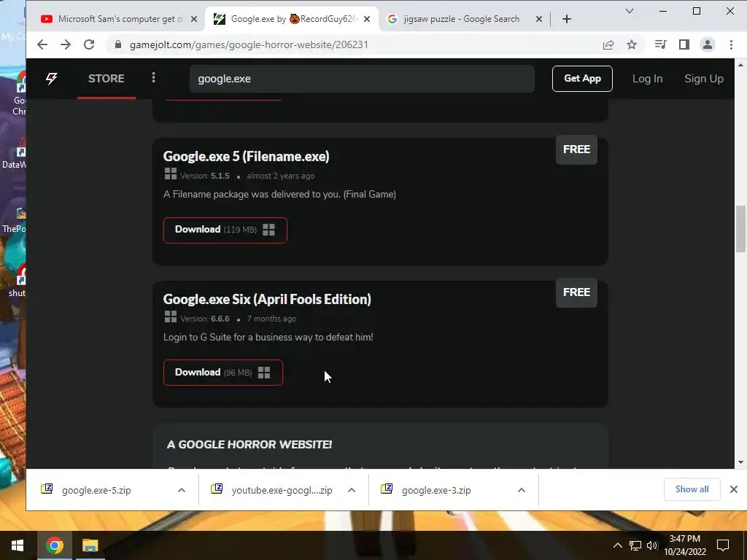Open the STORE section
Image resolution: width=747 pixels, height=560 pixels.
[107, 79]
